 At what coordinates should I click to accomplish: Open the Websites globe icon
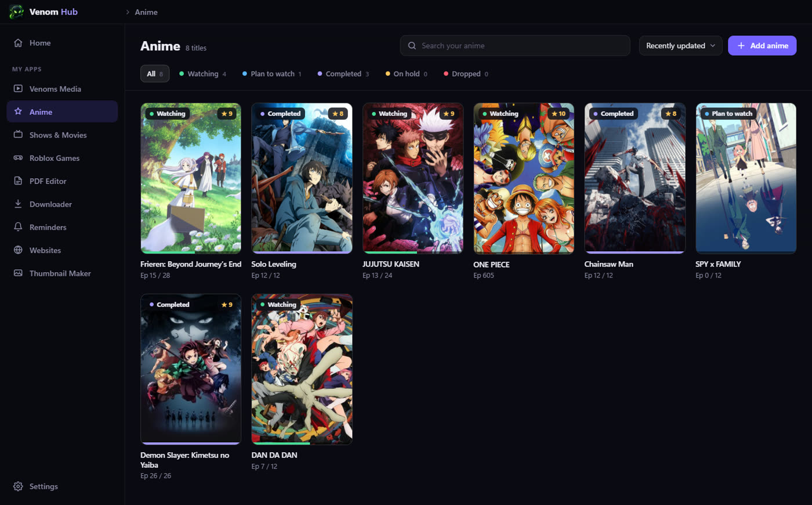coord(18,250)
